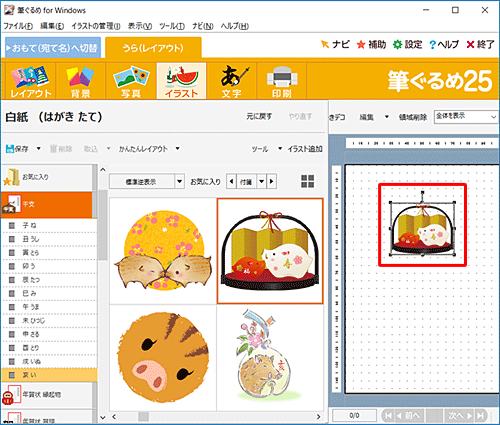
Task: Open the ツール menu in menu bar
Action: pos(172,26)
